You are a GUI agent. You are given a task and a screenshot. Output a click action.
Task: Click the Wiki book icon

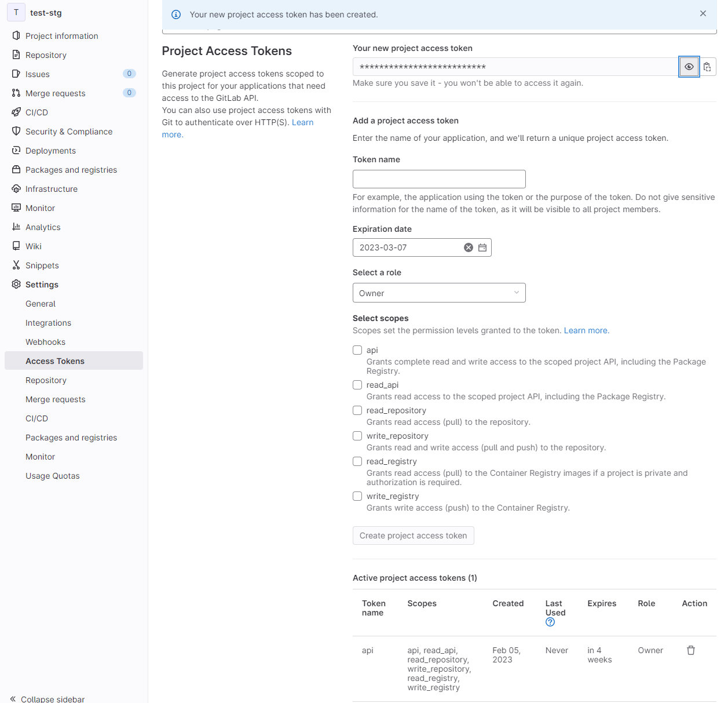point(16,246)
